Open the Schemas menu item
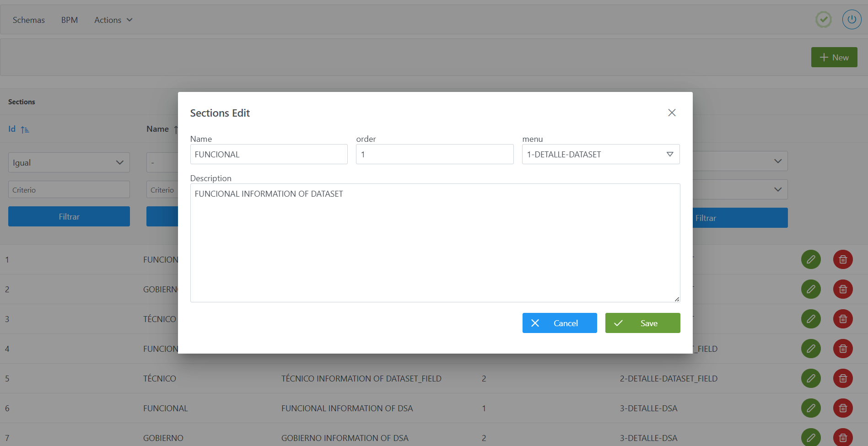 (29, 20)
